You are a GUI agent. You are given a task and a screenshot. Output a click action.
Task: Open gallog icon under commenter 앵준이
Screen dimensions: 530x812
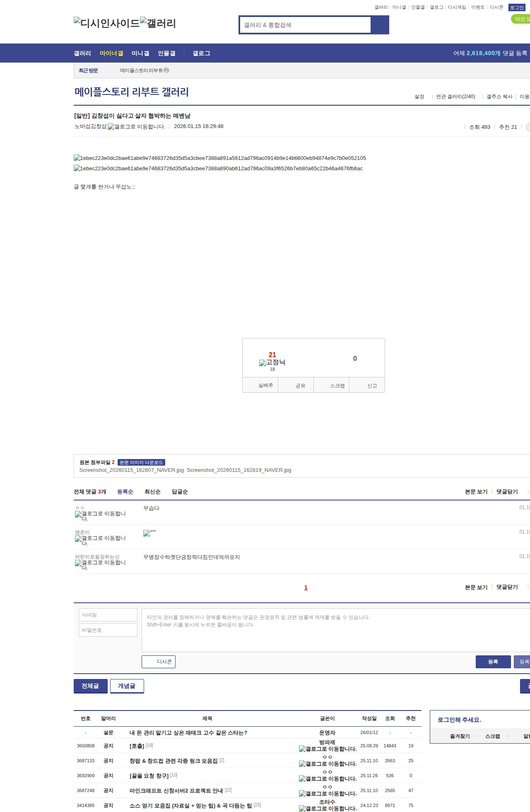pyautogui.click(x=100, y=540)
